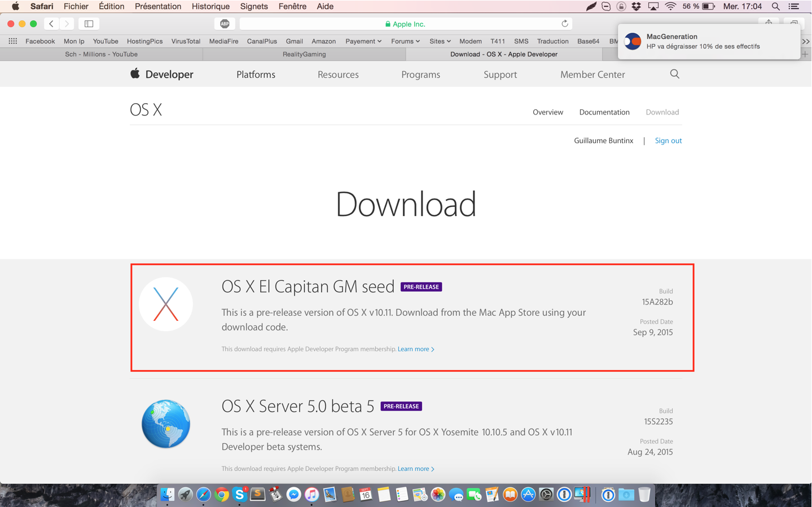Click the Sign out link

pyautogui.click(x=668, y=140)
